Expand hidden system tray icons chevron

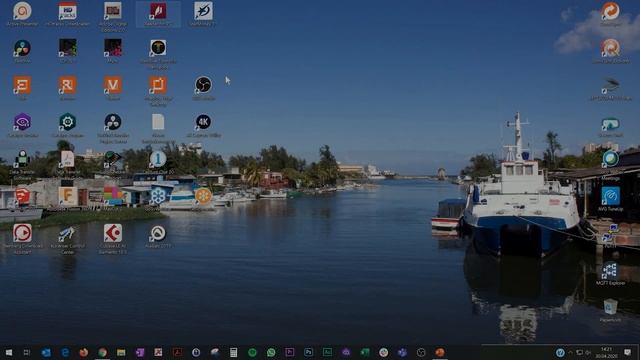pos(570,352)
